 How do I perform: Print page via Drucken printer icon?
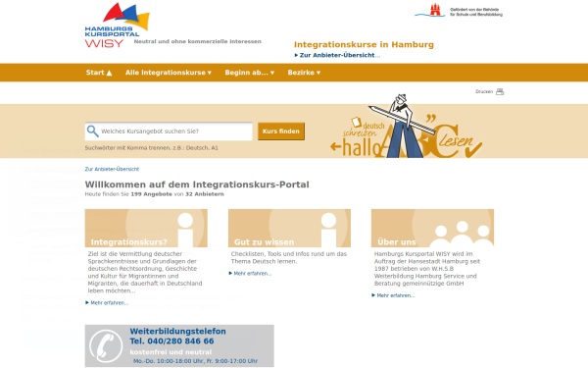pos(500,91)
